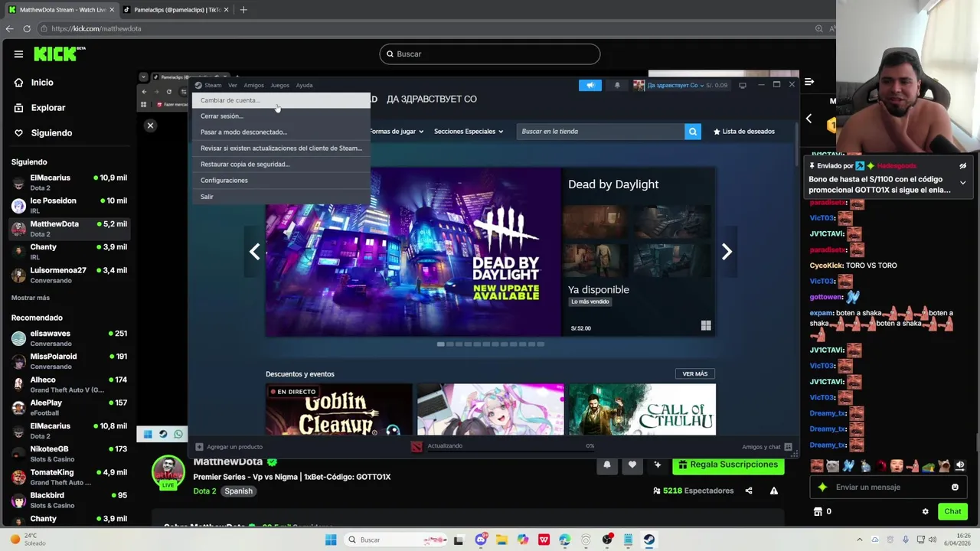This screenshot has width=980, height=551.
Task: Open 'Lista de deseados' in Steam
Action: [744, 132]
